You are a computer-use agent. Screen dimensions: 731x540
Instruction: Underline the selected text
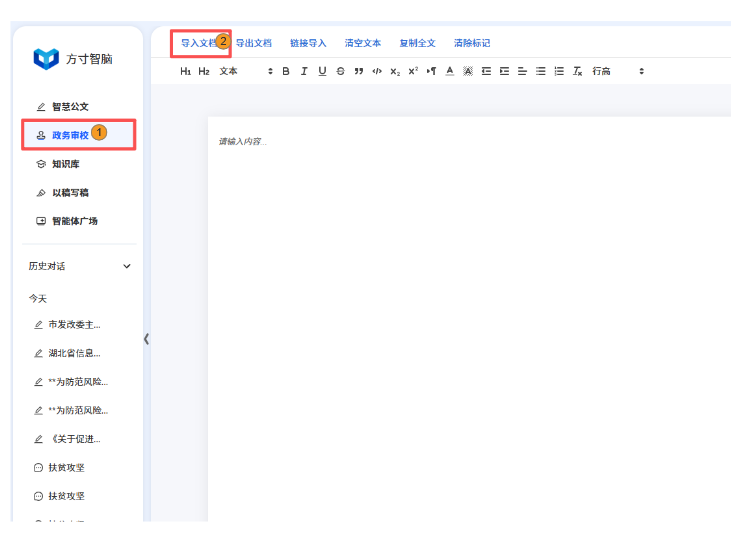coord(322,71)
